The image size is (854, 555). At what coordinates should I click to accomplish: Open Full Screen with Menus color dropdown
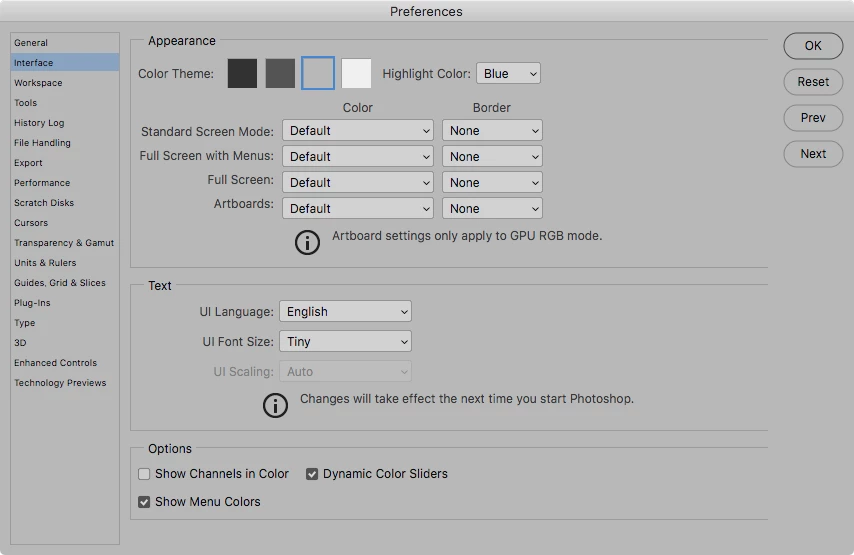pyautogui.click(x=358, y=156)
